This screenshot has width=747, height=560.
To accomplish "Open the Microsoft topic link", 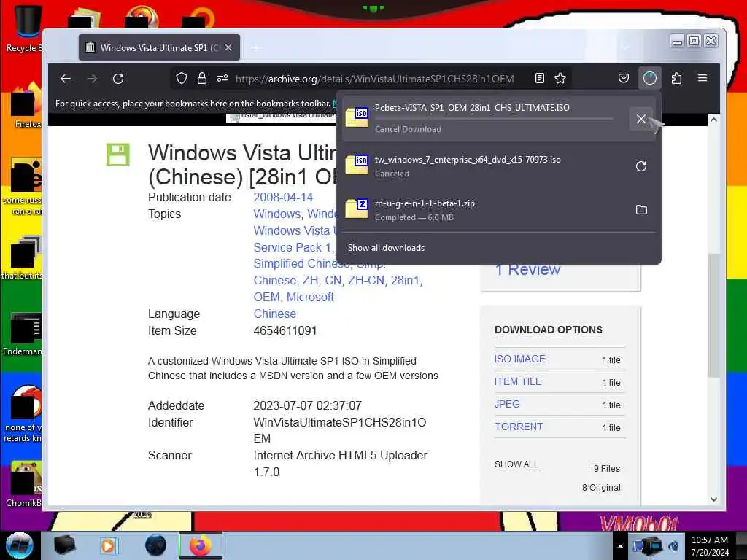I will tap(310, 297).
